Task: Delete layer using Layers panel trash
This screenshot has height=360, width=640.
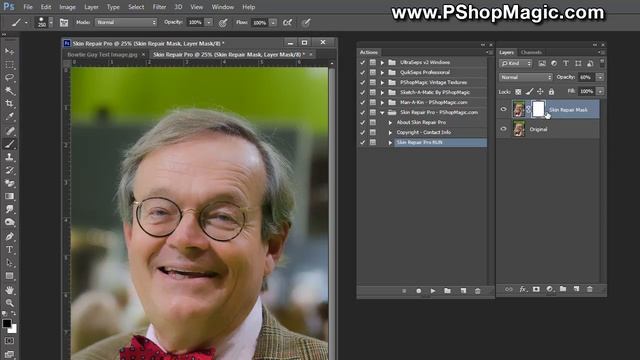Action: [589, 289]
